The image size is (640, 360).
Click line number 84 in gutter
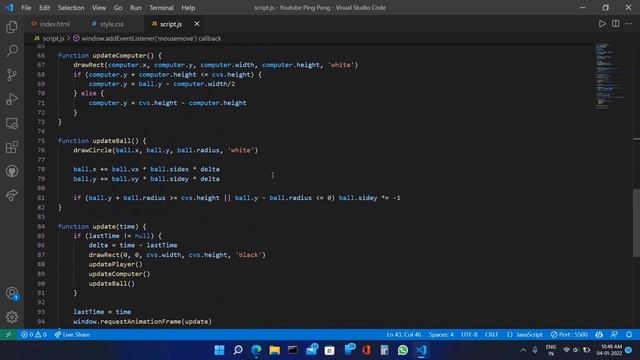click(41, 226)
